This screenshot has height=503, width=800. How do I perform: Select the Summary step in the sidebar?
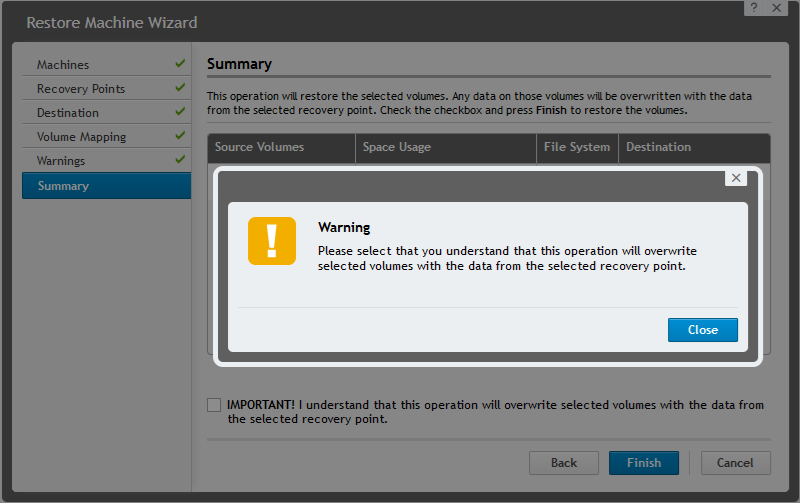[63, 186]
